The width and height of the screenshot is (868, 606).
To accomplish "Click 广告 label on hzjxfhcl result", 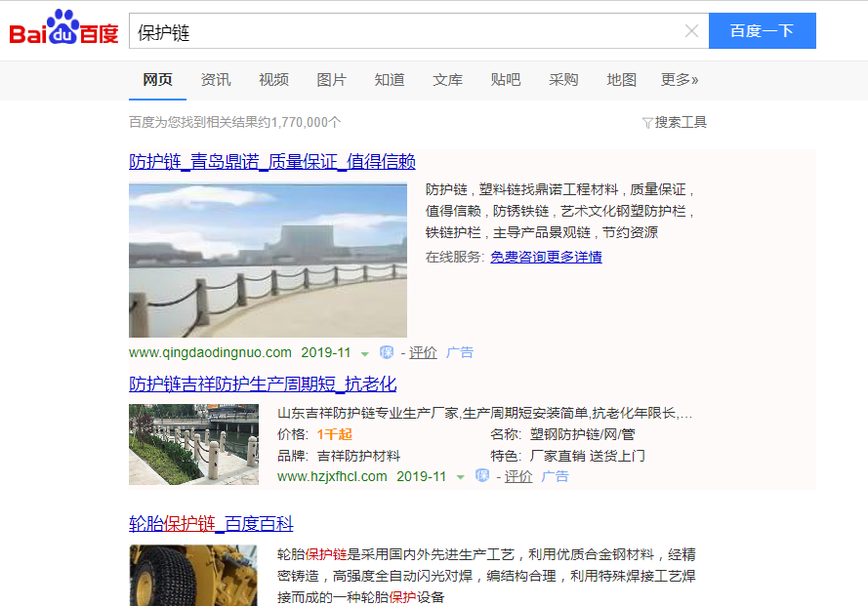I will pos(555,476).
